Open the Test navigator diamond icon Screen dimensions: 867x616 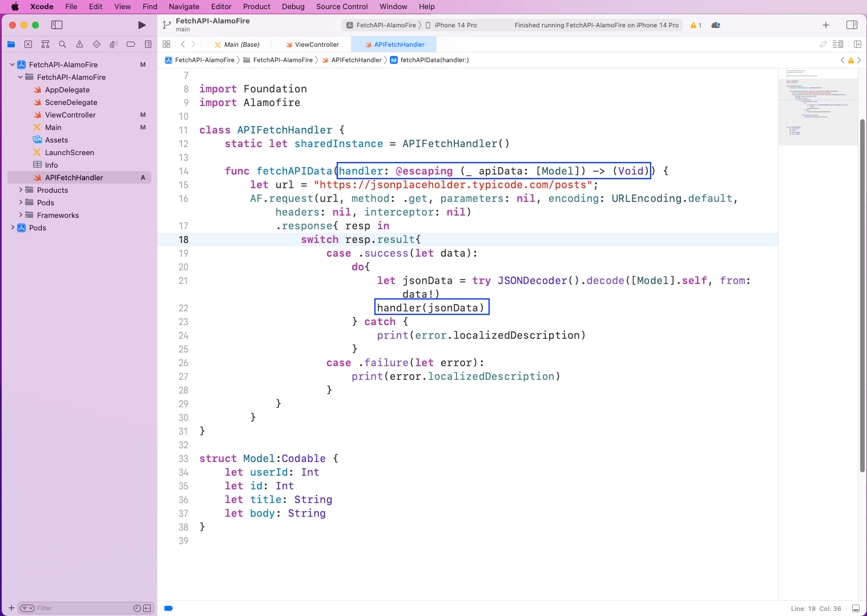point(96,44)
